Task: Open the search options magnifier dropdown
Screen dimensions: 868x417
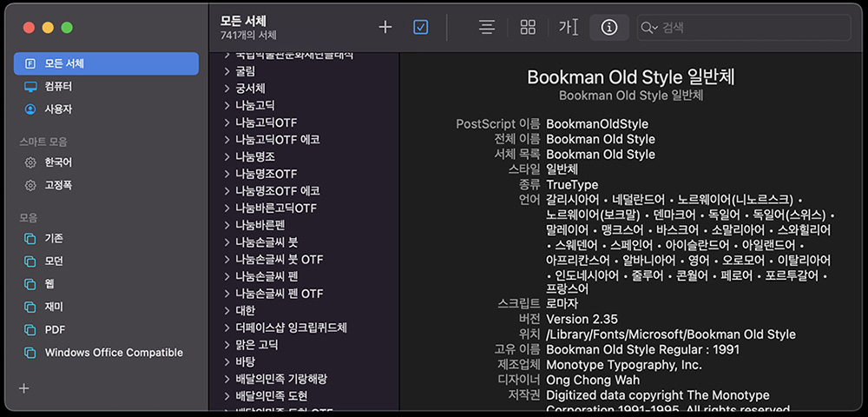Action: coord(648,28)
